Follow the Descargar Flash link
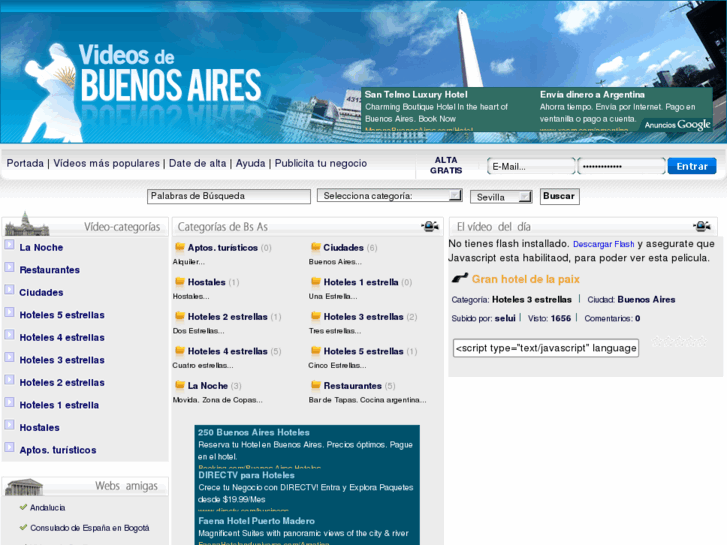This screenshot has width=727, height=545. tap(603, 244)
